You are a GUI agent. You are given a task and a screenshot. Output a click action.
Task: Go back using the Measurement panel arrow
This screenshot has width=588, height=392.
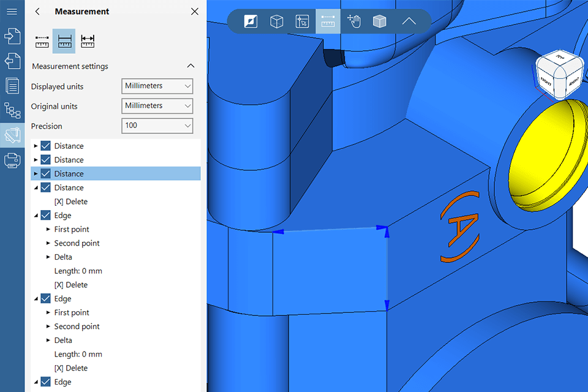37,12
